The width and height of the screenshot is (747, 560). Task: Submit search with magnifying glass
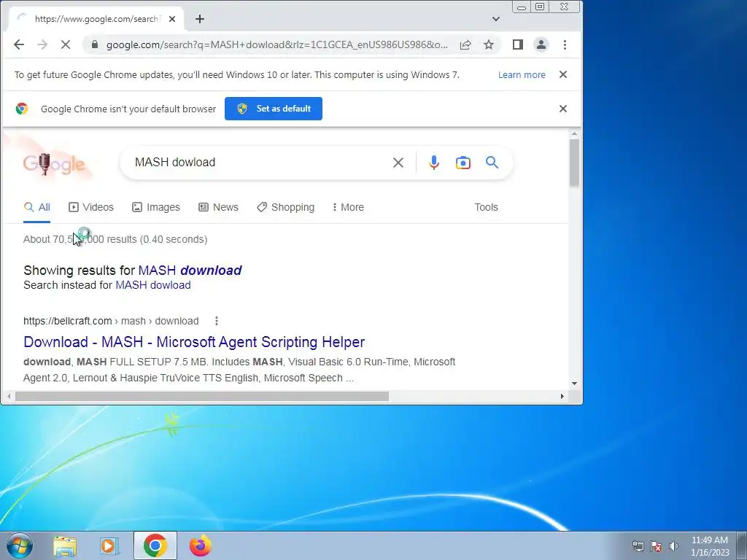coord(492,163)
